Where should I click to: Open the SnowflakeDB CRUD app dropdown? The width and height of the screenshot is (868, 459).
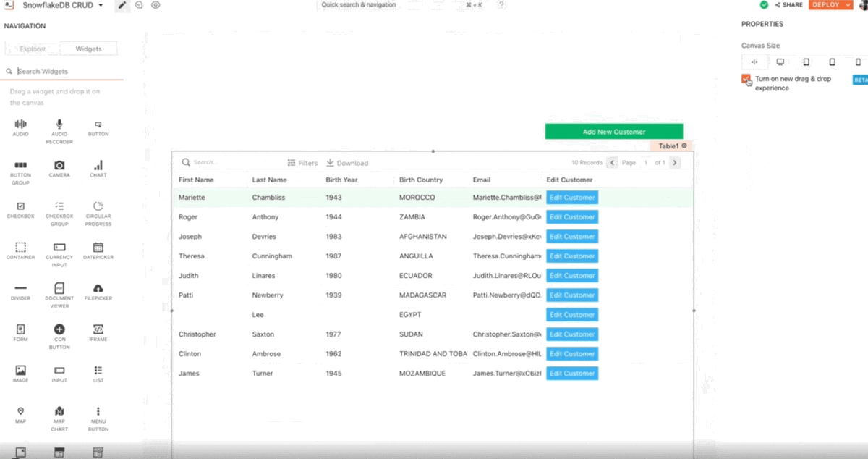pyautogui.click(x=100, y=5)
